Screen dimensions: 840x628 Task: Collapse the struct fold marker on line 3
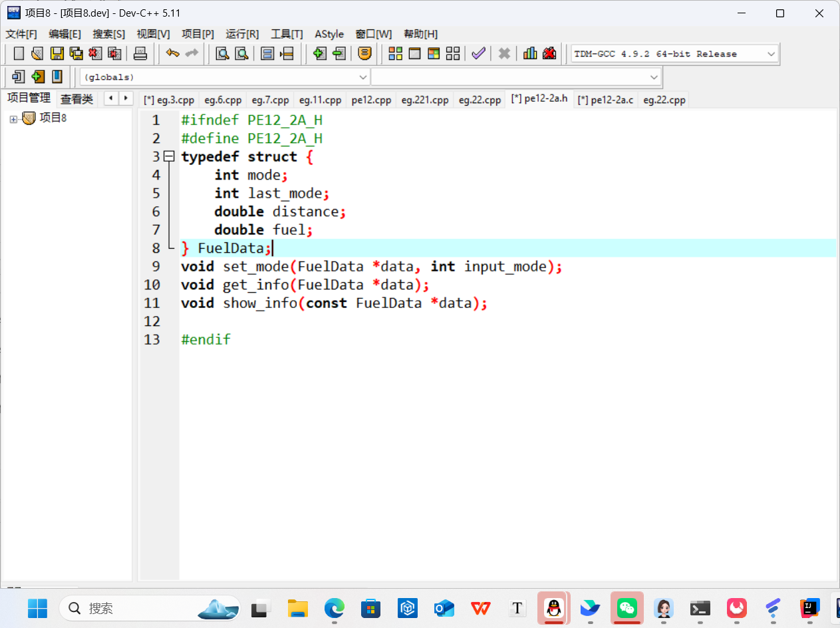click(169, 156)
